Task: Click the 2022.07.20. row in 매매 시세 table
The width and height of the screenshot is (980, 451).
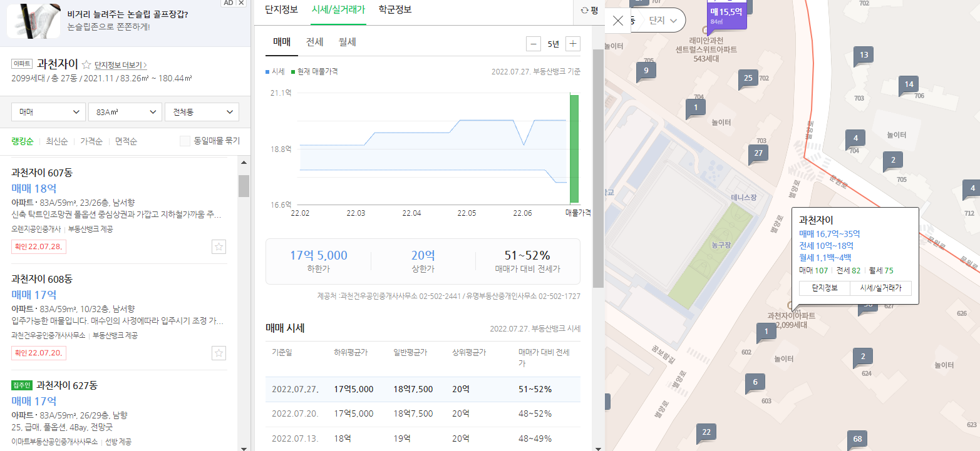Action: (x=423, y=414)
